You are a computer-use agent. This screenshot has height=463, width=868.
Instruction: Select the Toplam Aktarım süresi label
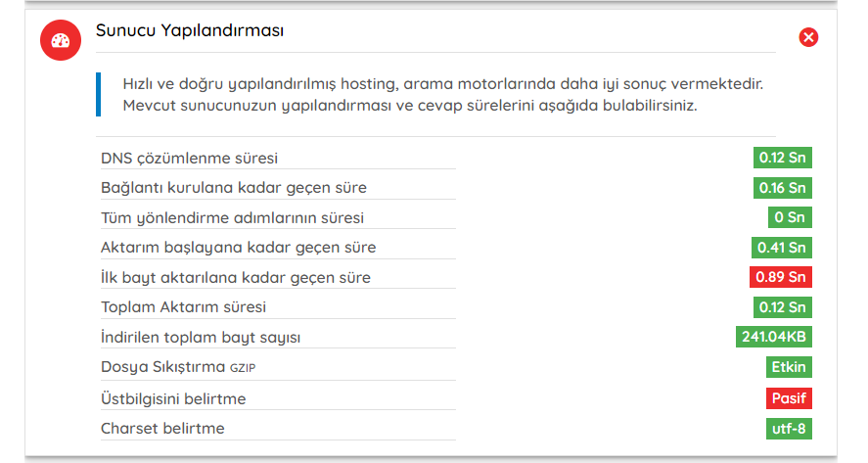183,306
